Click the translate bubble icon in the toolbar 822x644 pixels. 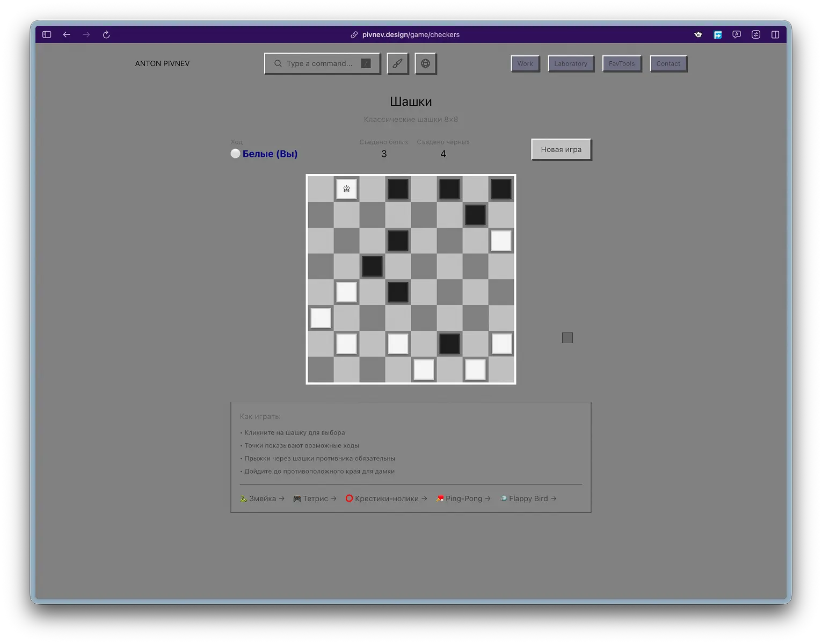pos(736,34)
